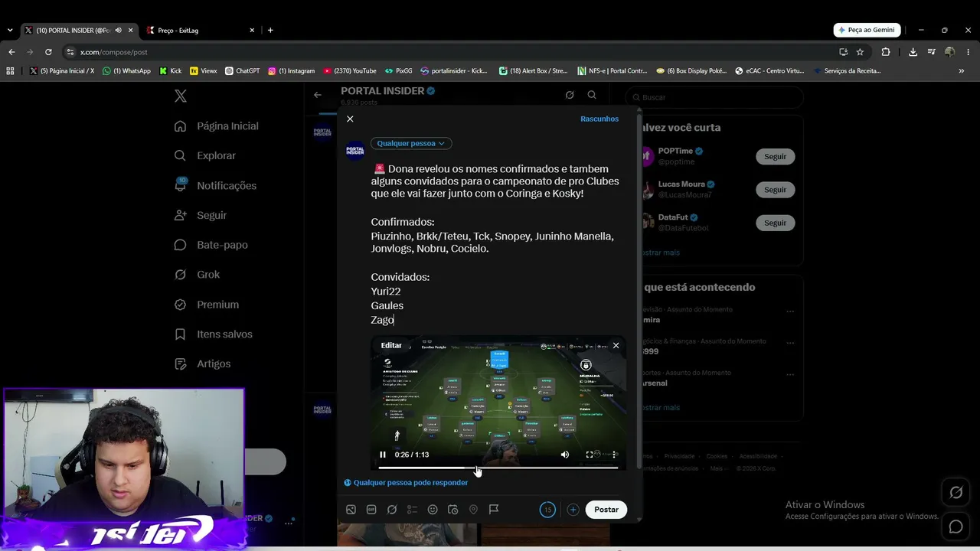Open Premium in sidebar
Screen dimensions: 980x551
(x=207, y=305)
